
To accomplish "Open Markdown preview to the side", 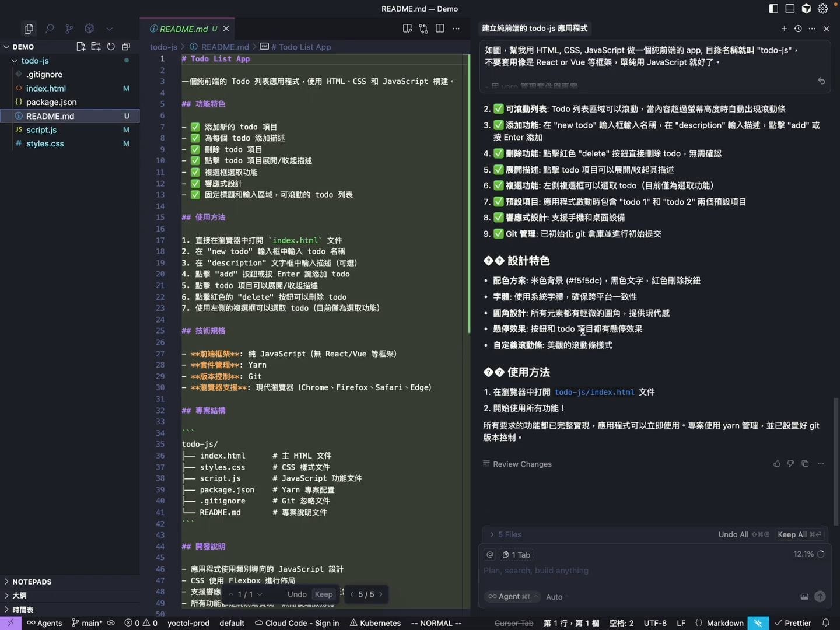I will point(407,29).
